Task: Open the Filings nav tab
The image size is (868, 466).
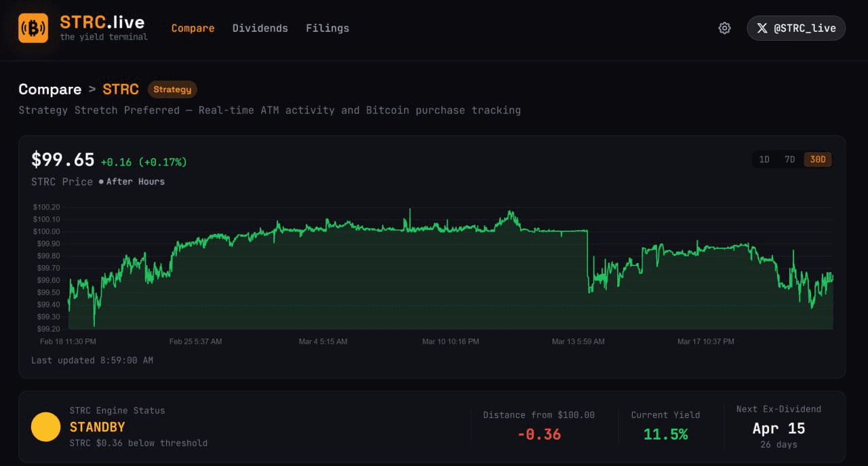Action: point(328,28)
